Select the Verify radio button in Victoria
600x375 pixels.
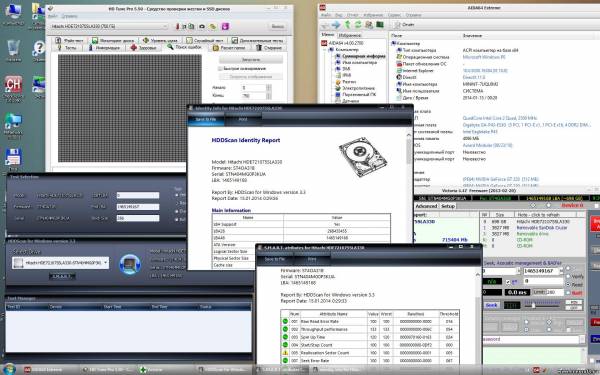point(568,276)
